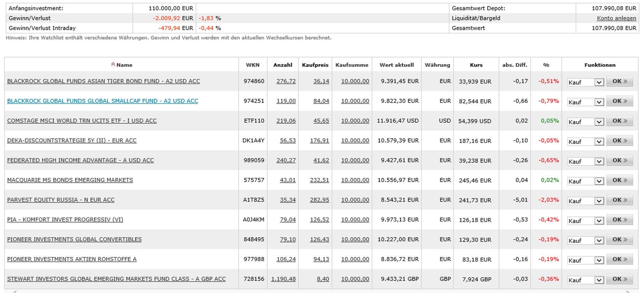Click the Kurs column header

pos(476,65)
